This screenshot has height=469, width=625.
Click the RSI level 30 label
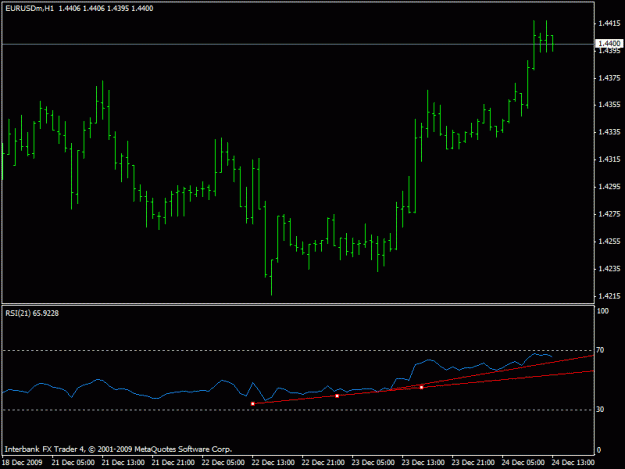tap(600, 409)
